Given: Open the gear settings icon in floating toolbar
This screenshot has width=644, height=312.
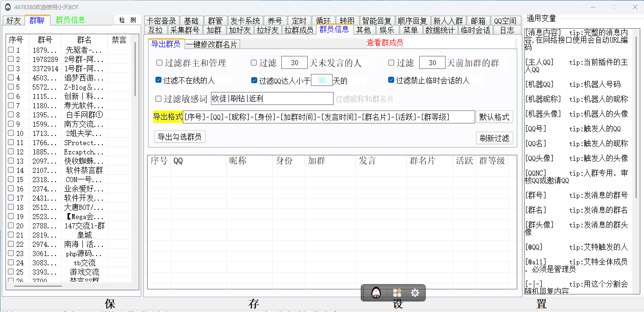Looking at the screenshot, I should click(x=415, y=293).
